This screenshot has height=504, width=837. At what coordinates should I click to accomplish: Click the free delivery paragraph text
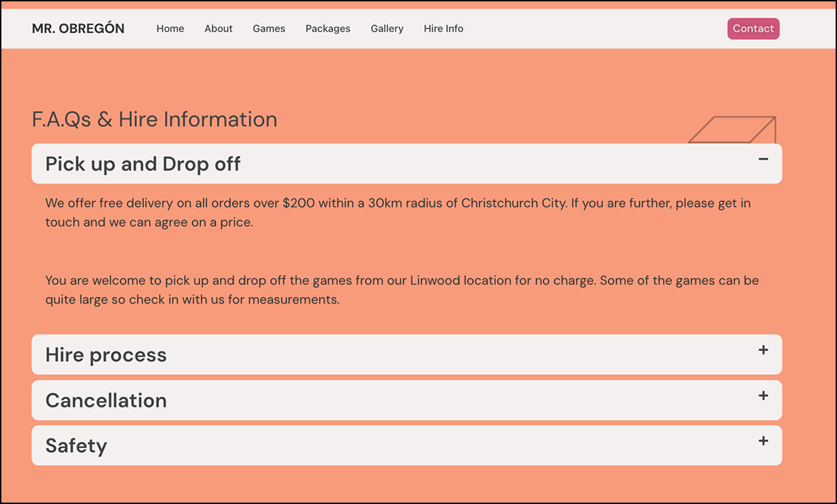pyautogui.click(x=398, y=213)
